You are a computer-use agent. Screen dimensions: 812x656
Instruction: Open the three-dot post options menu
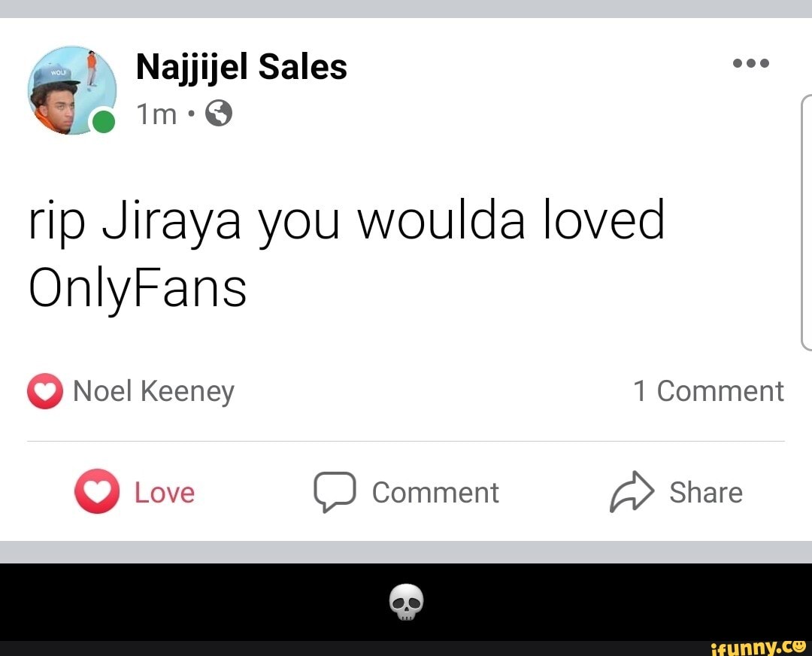[751, 63]
